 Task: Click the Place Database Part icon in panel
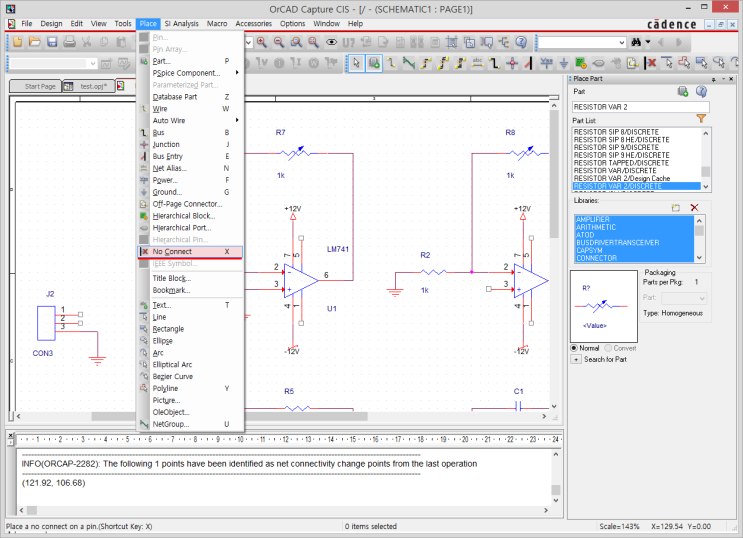click(x=683, y=91)
